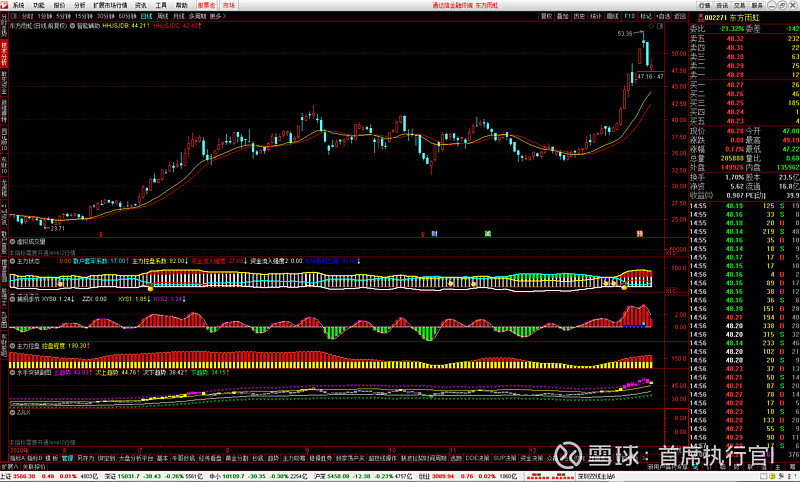Select the 15分钟 period
800x482 pixels.
84,16
